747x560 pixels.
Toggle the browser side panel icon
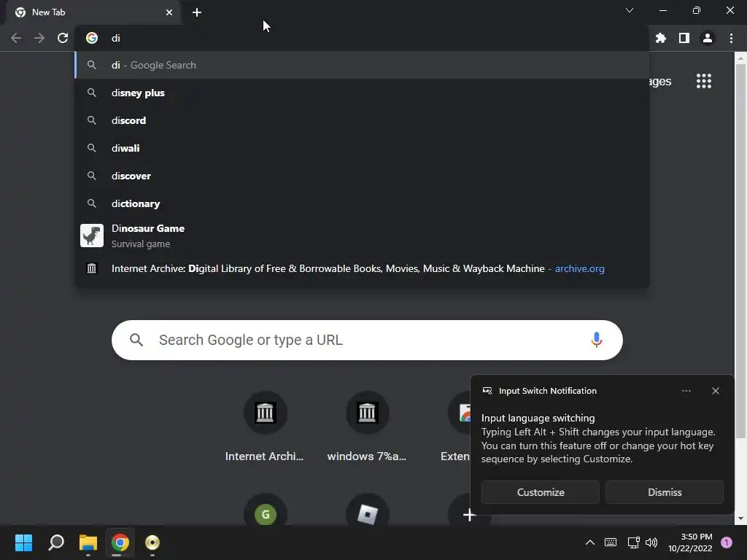(x=684, y=38)
